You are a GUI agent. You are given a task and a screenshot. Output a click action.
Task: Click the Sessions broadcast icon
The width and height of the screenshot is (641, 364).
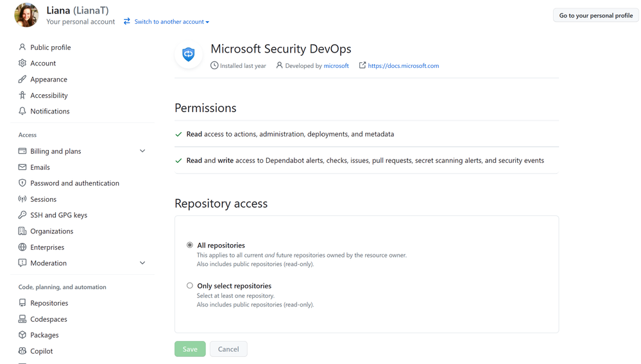coord(22,199)
